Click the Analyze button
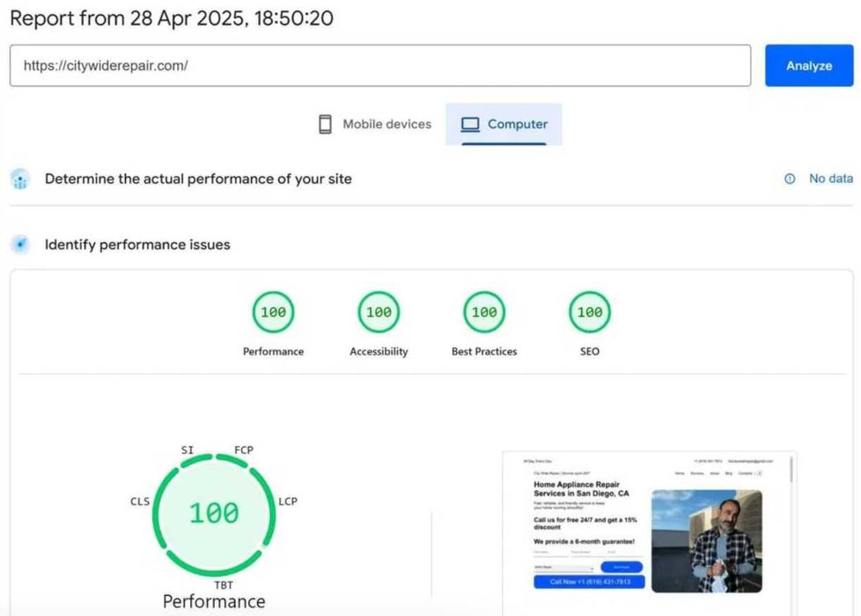861x616 pixels. point(809,65)
